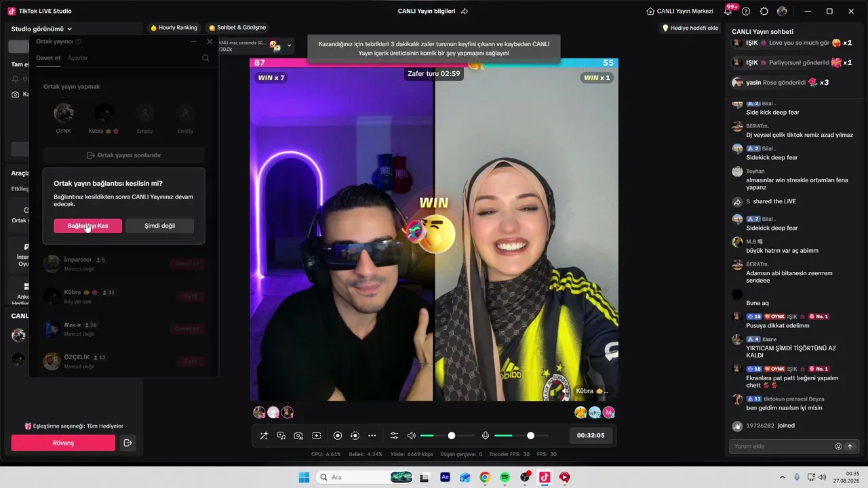Expand the Studio görünümü dropdown

(42, 29)
